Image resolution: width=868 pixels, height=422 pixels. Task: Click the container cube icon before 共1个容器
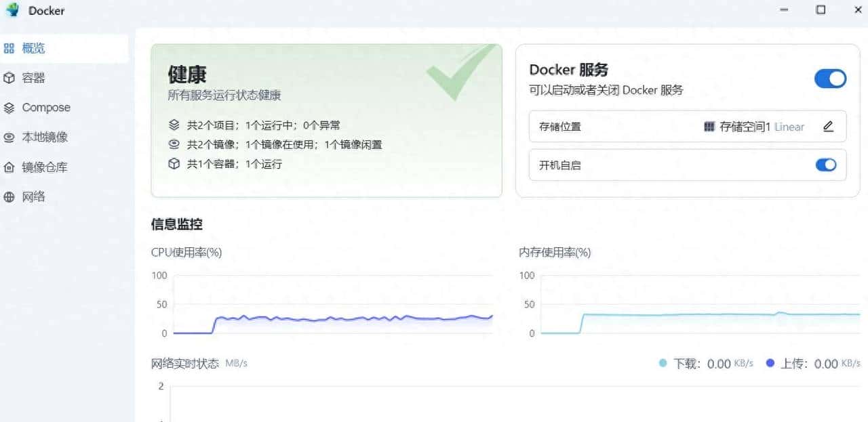pos(174,163)
